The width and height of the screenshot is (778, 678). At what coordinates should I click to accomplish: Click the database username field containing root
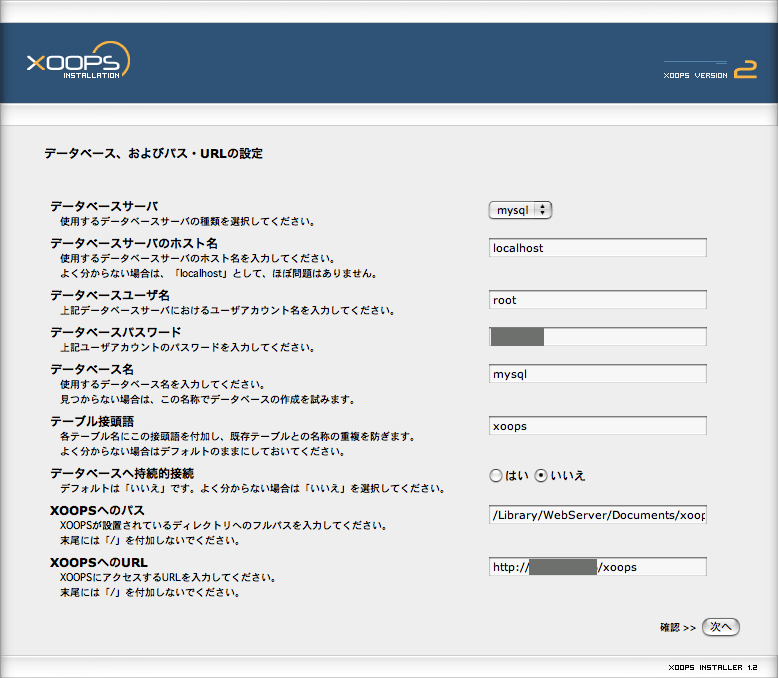point(597,300)
